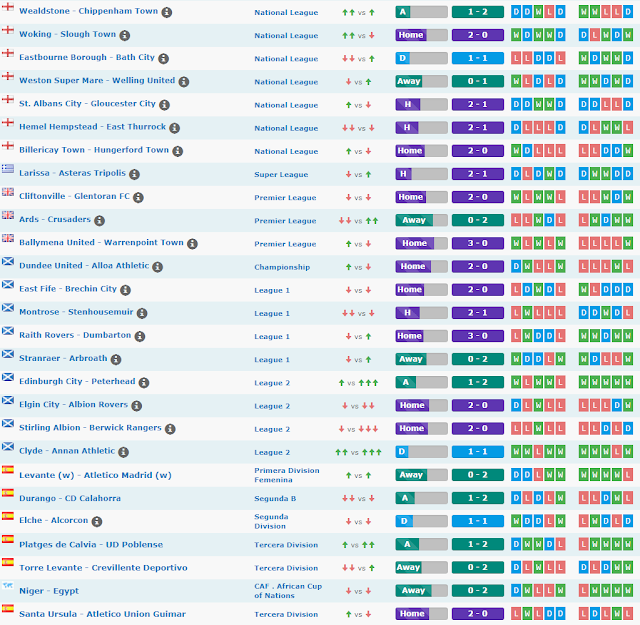Open info icon for Dundee United - Alloa Athletic

(x=157, y=267)
